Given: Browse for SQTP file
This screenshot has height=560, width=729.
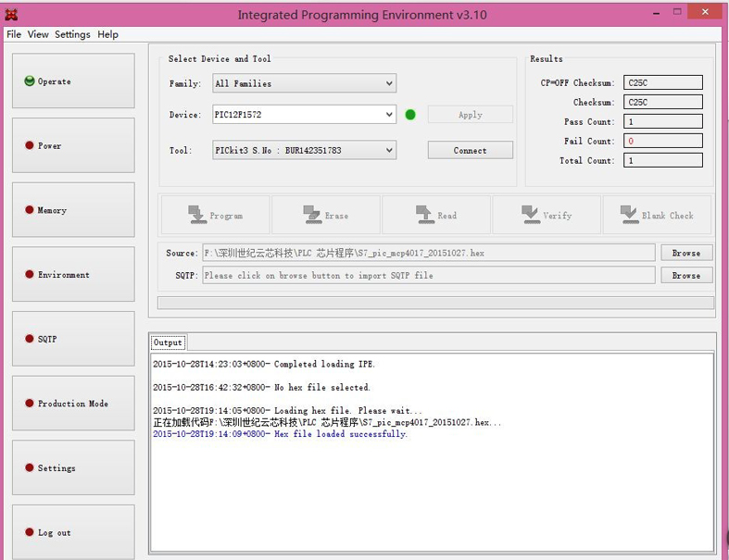Looking at the screenshot, I should 686,275.
